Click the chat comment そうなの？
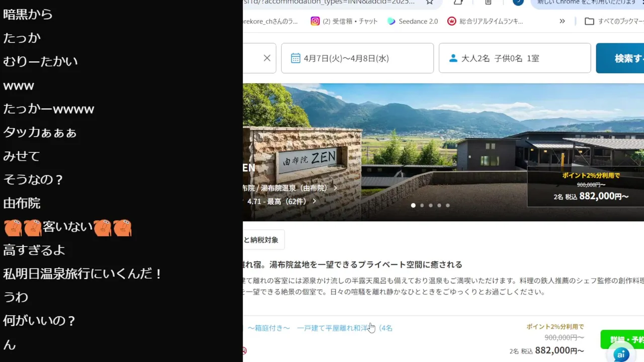 [33, 179]
